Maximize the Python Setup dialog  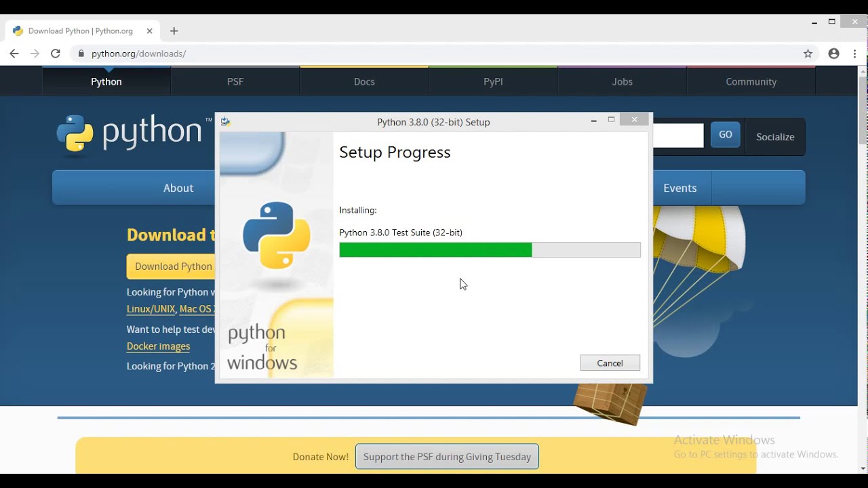[611, 120]
